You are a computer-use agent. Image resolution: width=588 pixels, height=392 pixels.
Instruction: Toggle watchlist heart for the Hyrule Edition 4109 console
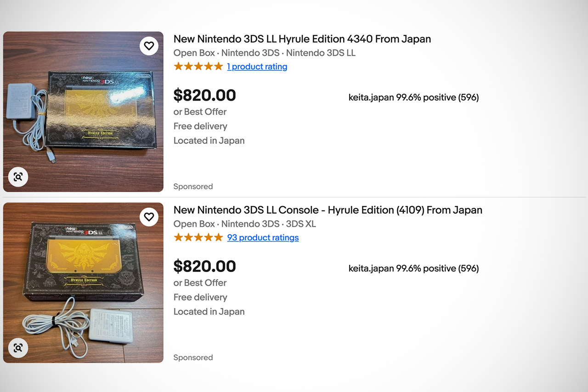[x=149, y=216]
